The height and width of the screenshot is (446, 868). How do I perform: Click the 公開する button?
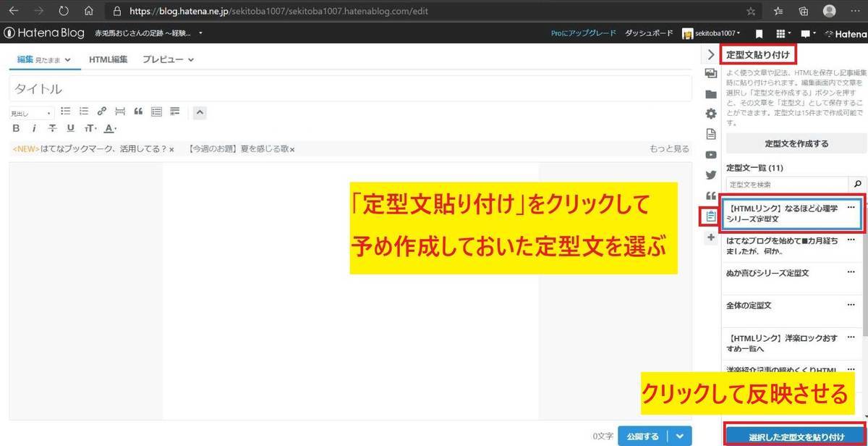[x=642, y=436]
